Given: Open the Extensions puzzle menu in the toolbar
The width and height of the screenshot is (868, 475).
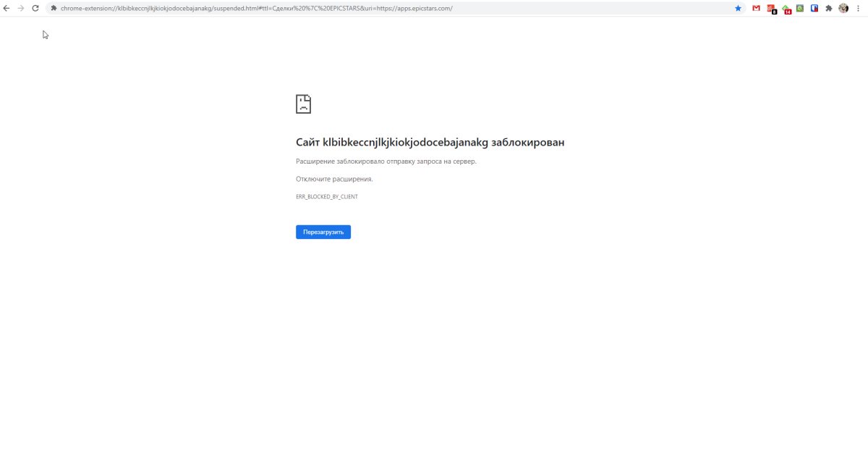Looking at the screenshot, I should click(829, 8).
